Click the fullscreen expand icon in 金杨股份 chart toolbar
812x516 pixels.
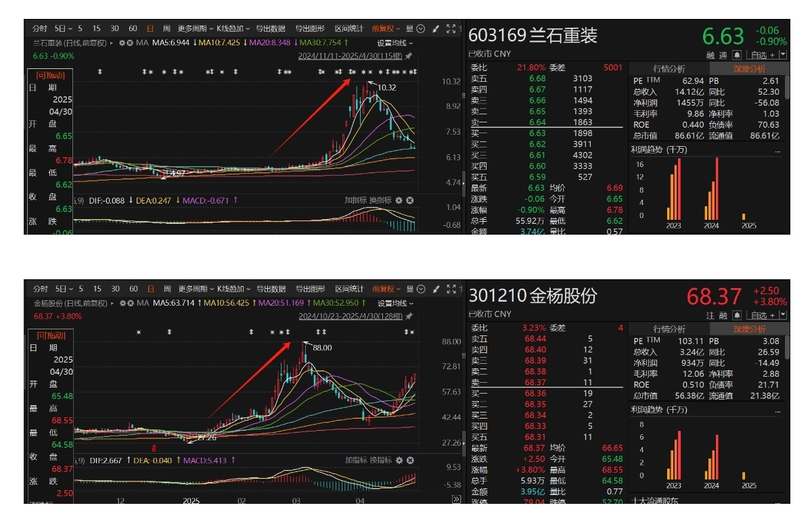tap(451, 289)
